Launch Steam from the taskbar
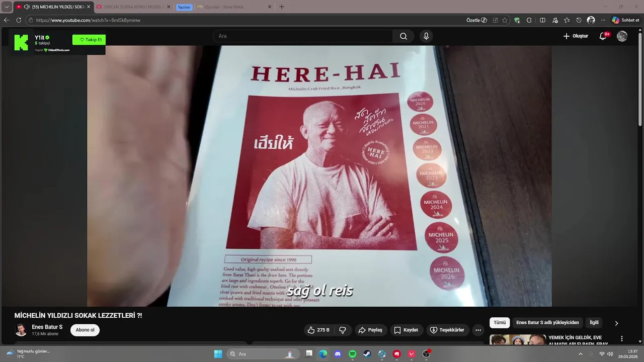Viewport: 644px width, 362px height. click(367, 354)
